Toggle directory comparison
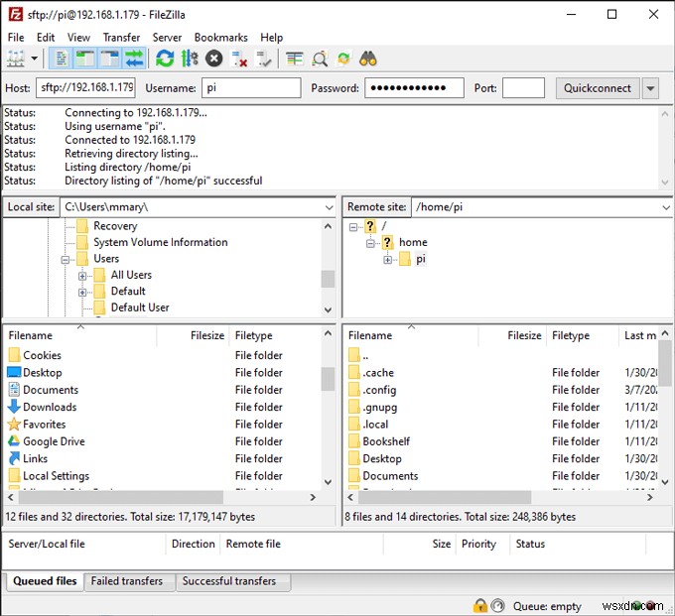Screen dimensions: 675x616 point(320,59)
